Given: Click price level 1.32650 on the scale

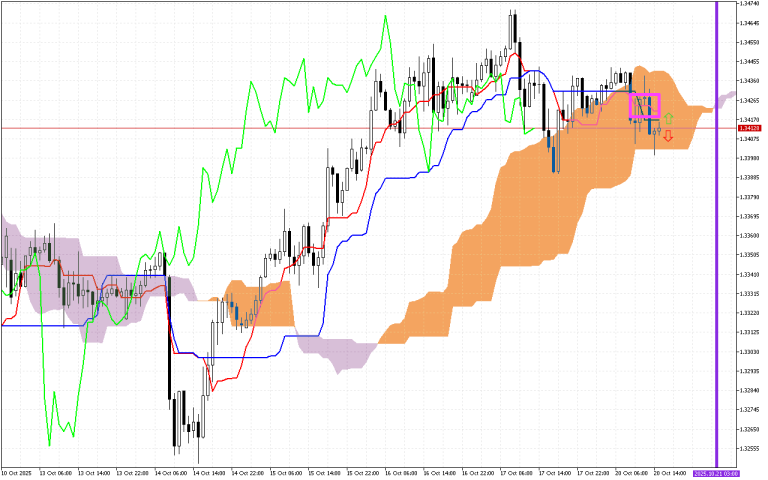Looking at the screenshot, I should point(750,430).
